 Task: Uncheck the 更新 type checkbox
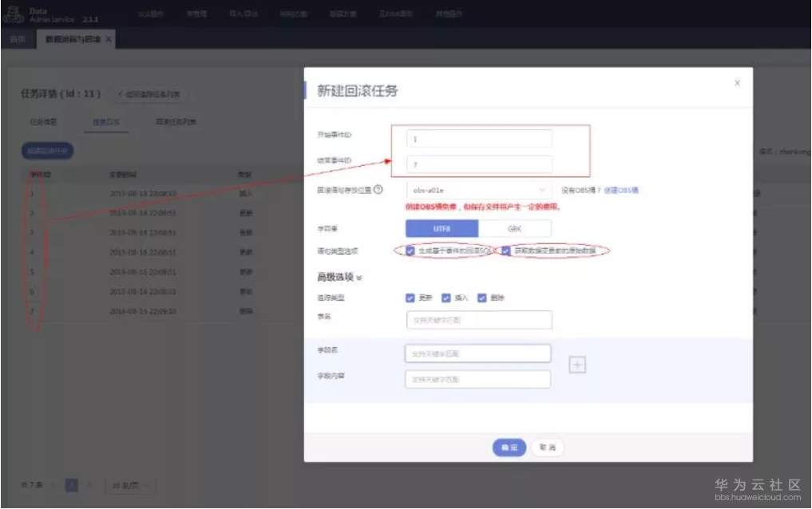coord(410,298)
